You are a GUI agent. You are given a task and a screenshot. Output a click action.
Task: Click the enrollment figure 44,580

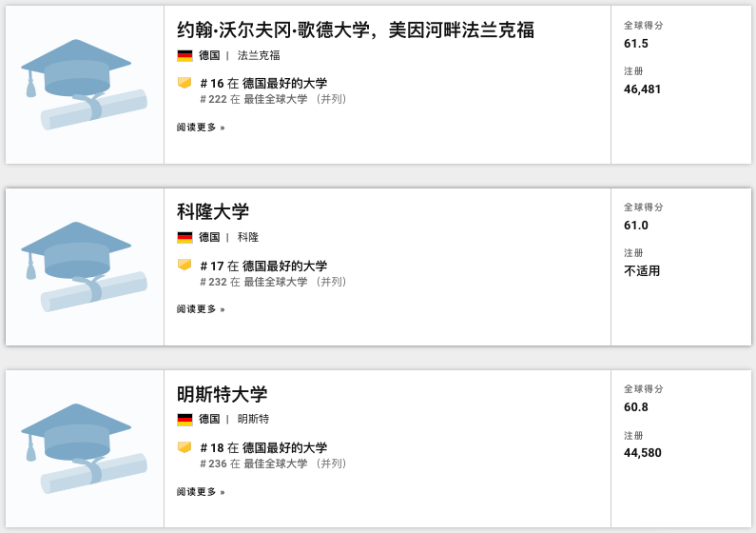tap(642, 453)
